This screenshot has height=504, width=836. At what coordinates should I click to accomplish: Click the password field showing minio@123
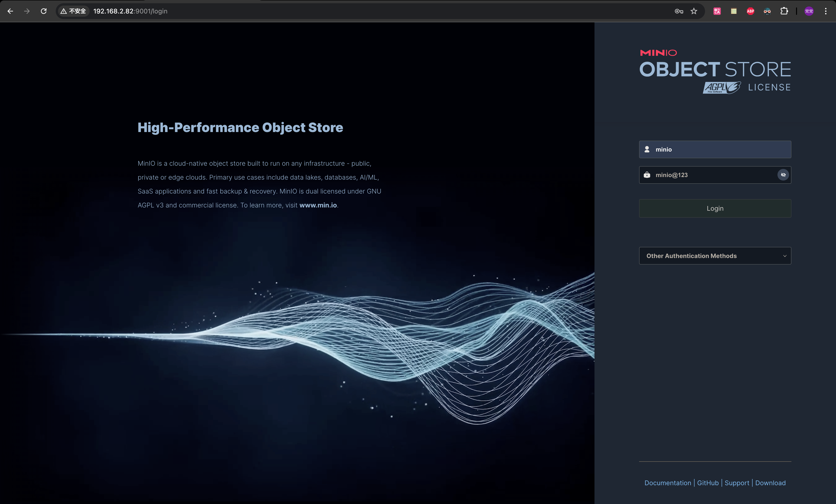pos(715,175)
